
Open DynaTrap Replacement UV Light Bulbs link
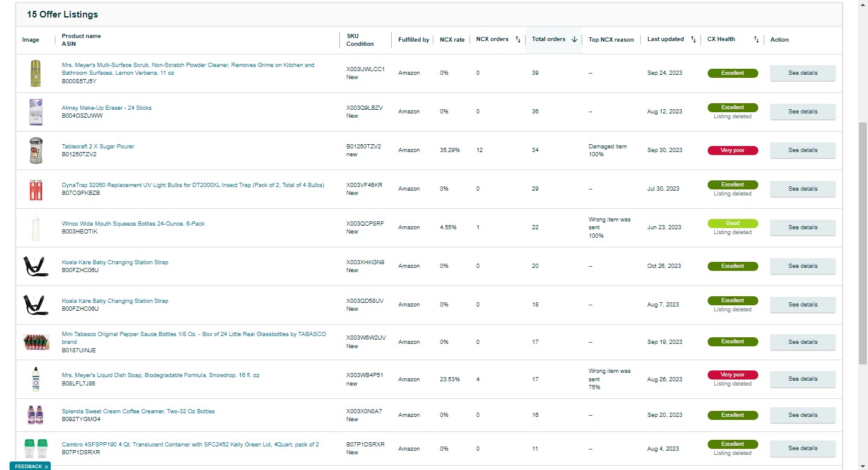coord(193,185)
